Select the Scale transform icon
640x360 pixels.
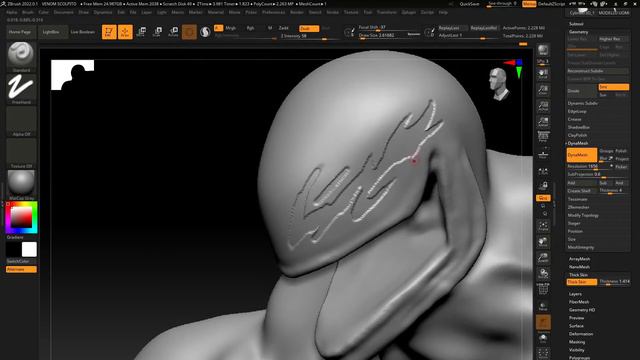point(157,32)
